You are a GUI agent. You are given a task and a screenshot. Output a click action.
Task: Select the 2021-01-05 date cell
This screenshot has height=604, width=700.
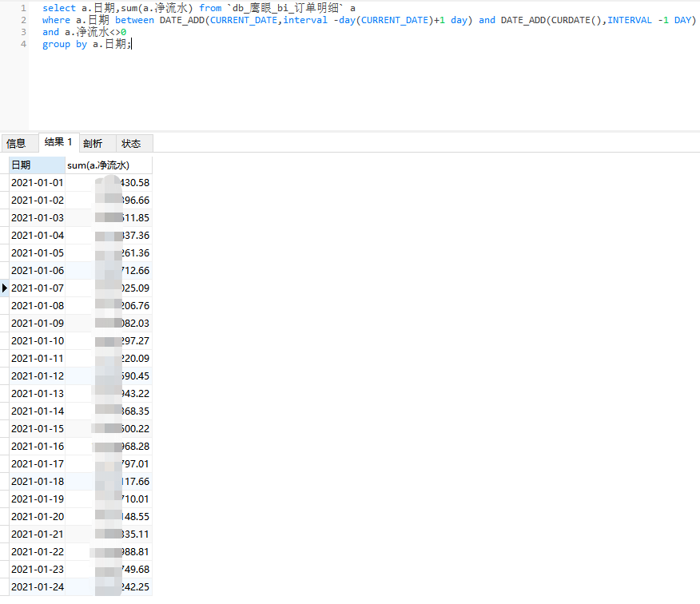(37, 252)
